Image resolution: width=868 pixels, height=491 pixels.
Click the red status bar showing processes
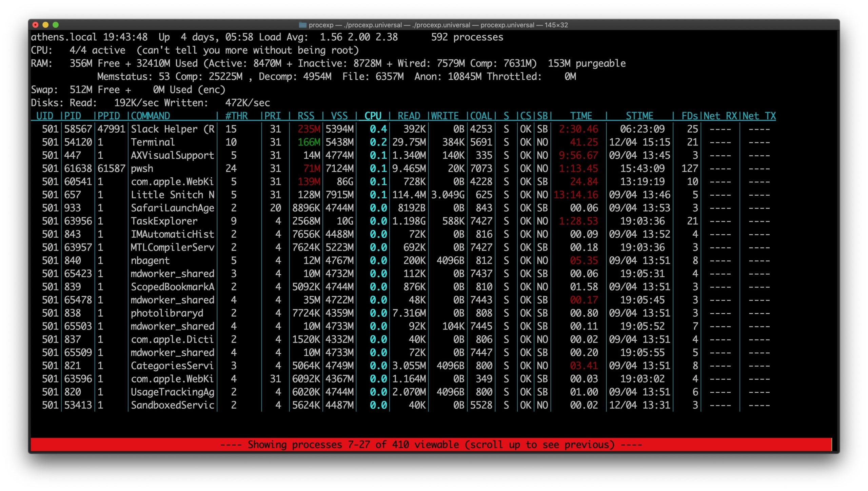[x=431, y=445]
